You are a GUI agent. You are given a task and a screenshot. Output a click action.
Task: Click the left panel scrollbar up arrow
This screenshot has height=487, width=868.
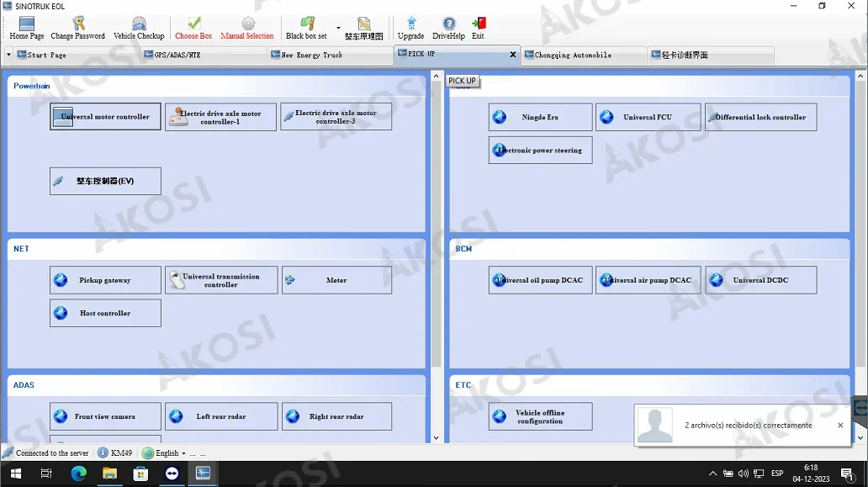pos(436,76)
